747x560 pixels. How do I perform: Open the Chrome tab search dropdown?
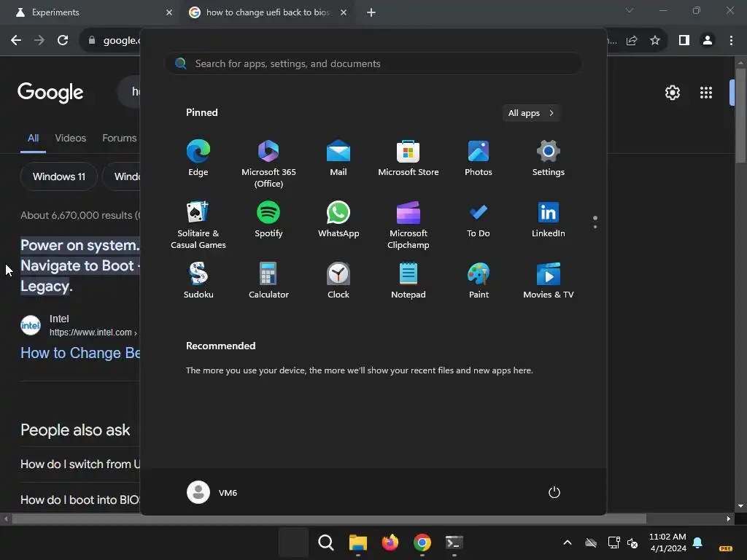point(630,10)
